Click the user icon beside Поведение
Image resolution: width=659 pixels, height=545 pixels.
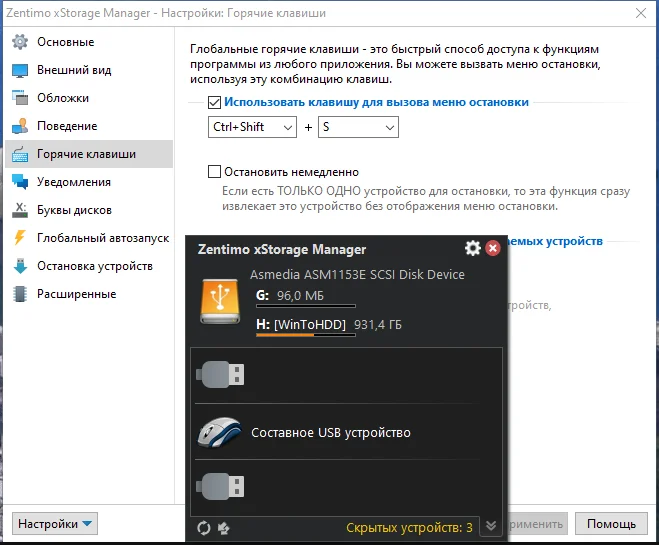tap(20, 126)
